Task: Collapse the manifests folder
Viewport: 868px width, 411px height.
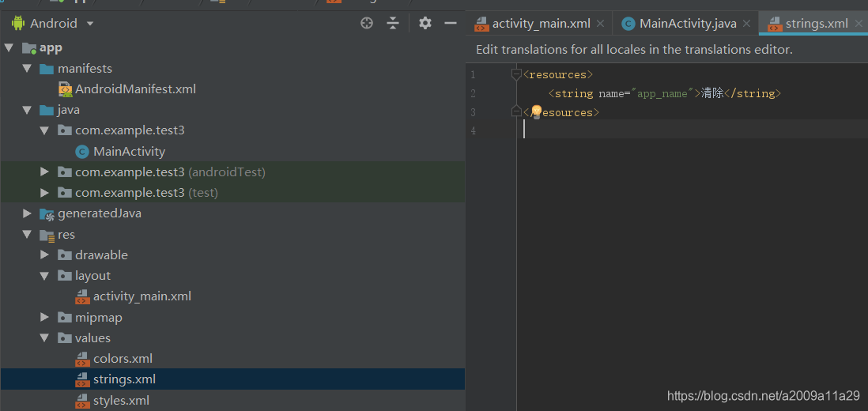Action: tap(27, 69)
